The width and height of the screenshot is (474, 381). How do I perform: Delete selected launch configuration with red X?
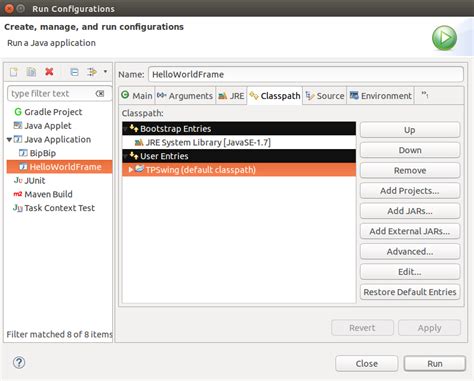pos(49,72)
